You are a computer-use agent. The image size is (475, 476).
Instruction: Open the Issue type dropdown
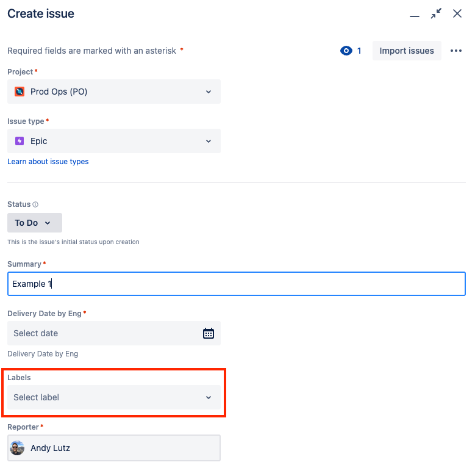tap(114, 141)
